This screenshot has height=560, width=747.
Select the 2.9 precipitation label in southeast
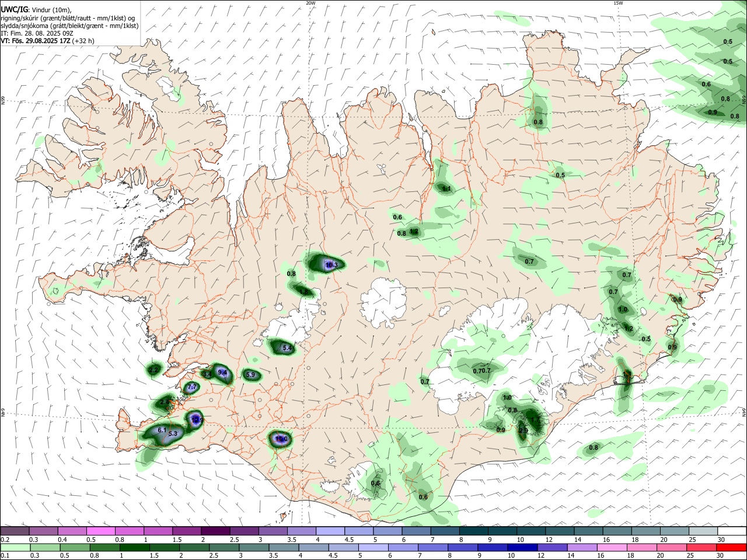point(523,430)
